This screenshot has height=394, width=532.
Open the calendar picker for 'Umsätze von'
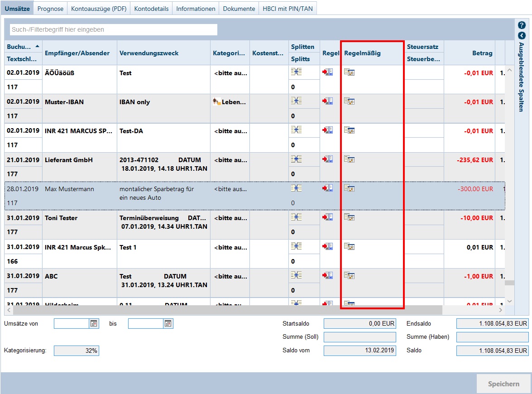point(94,323)
